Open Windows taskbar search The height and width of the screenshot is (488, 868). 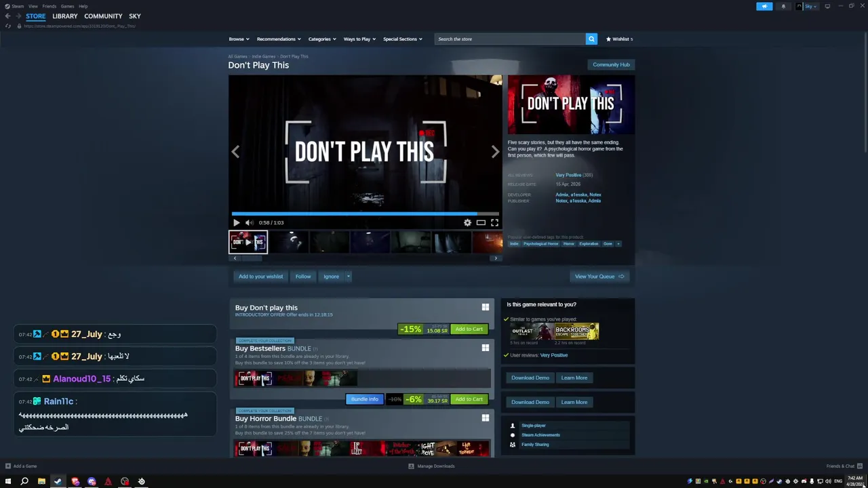click(24, 481)
